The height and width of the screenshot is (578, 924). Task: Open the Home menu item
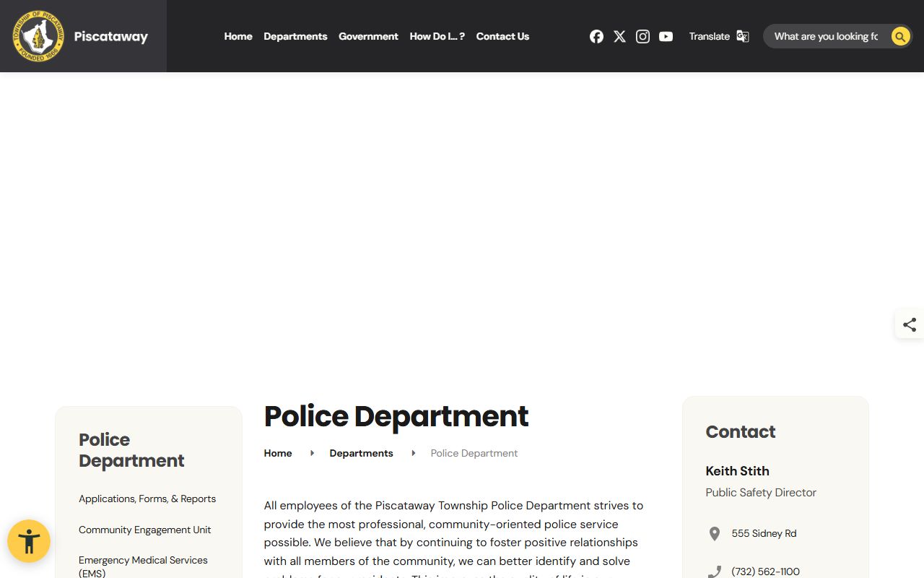[x=238, y=36]
